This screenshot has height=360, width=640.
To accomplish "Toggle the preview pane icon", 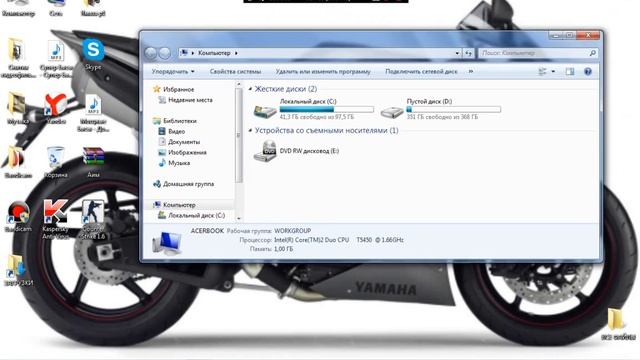I will (x=570, y=71).
